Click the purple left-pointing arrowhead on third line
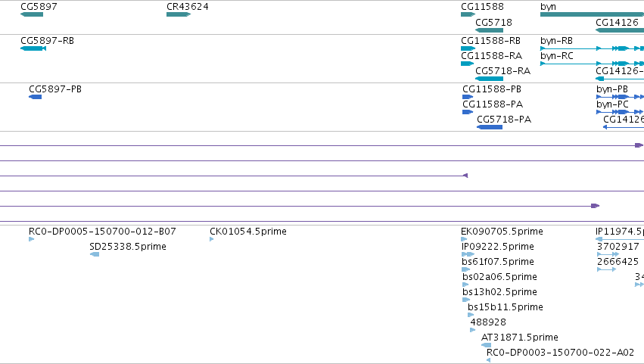The width and height of the screenshot is (644, 364). point(465,176)
